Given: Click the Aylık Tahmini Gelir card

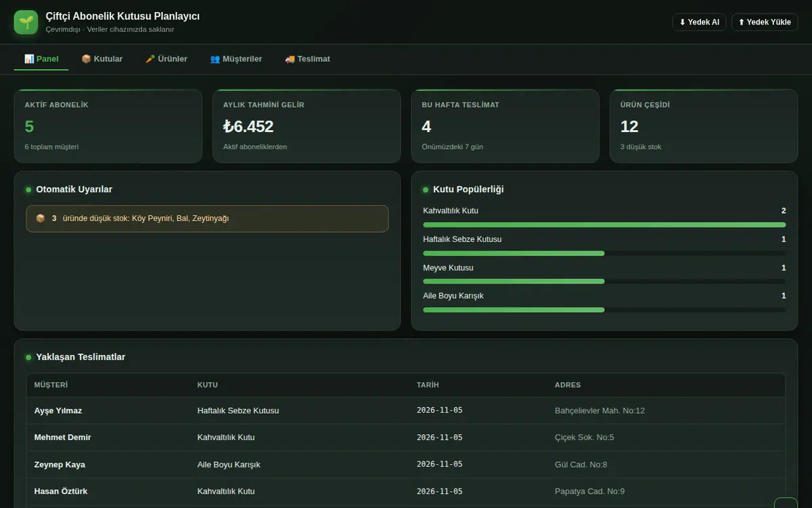Looking at the screenshot, I should pos(307,126).
